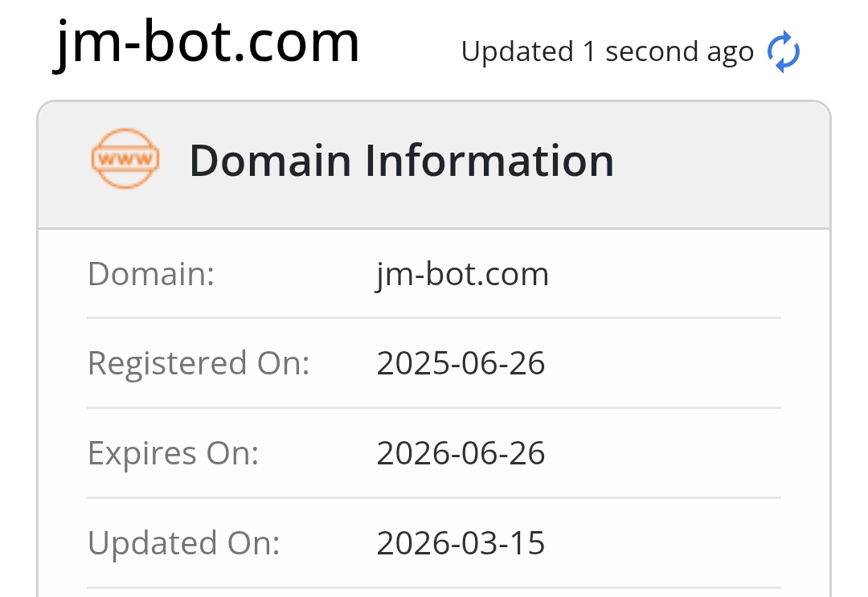Click empty gray header area right of 'Information'
The image size is (868, 597).
coord(723,161)
